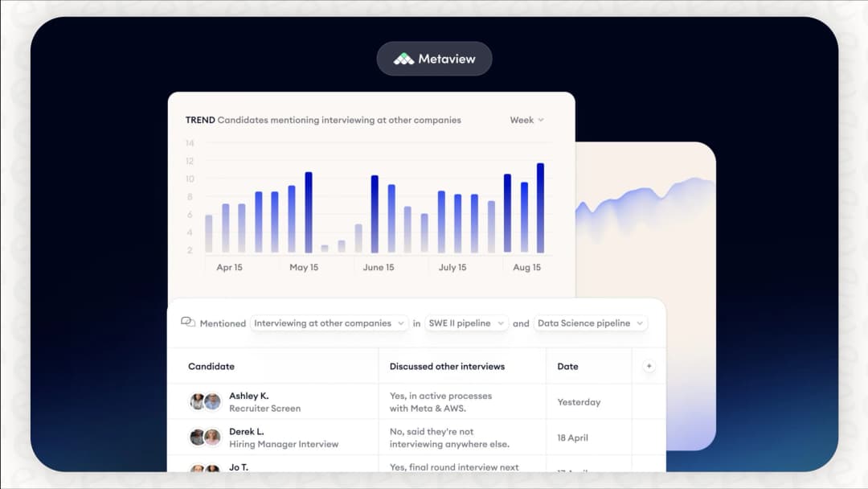Click the add column plus icon
The image size is (868, 489).
(649, 366)
